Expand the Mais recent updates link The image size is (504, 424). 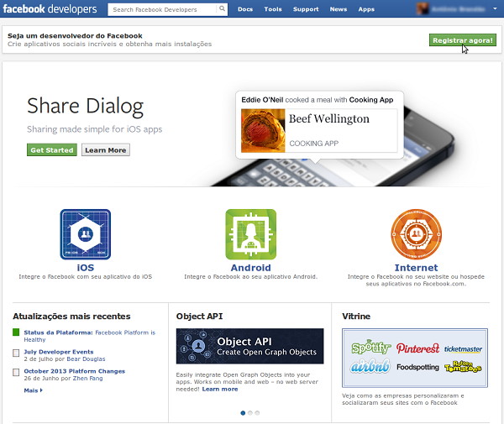pyautogui.click(x=33, y=390)
